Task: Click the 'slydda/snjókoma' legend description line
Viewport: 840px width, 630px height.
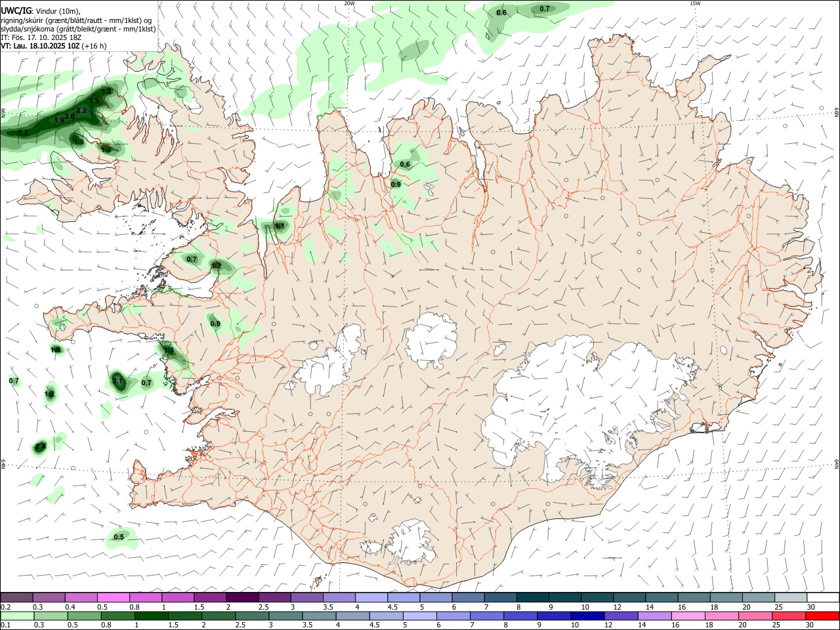Action: 78,29
